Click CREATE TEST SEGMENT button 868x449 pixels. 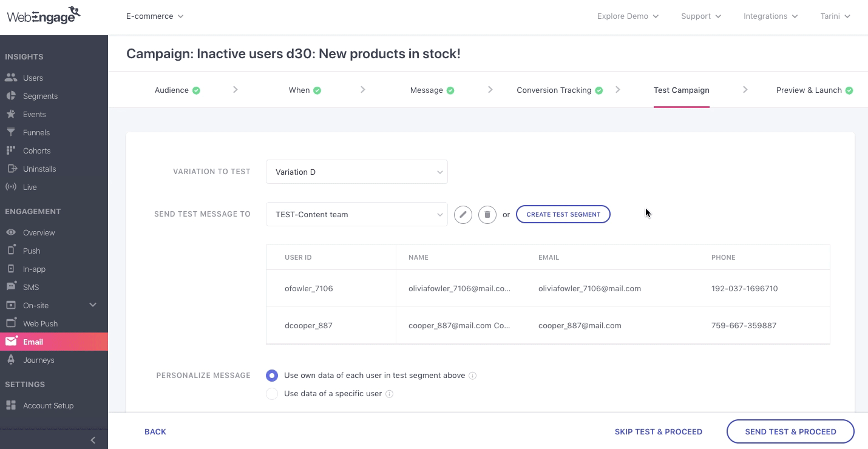click(x=563, y=214)
